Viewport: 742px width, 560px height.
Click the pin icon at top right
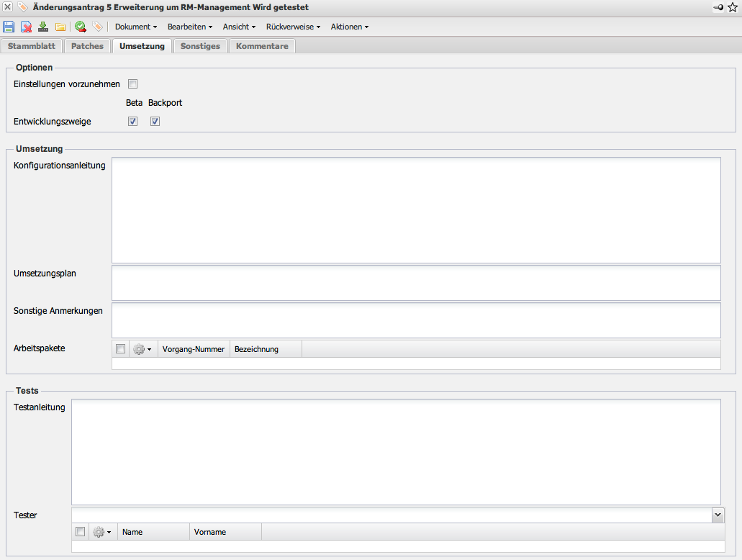[x=719, y=7]
